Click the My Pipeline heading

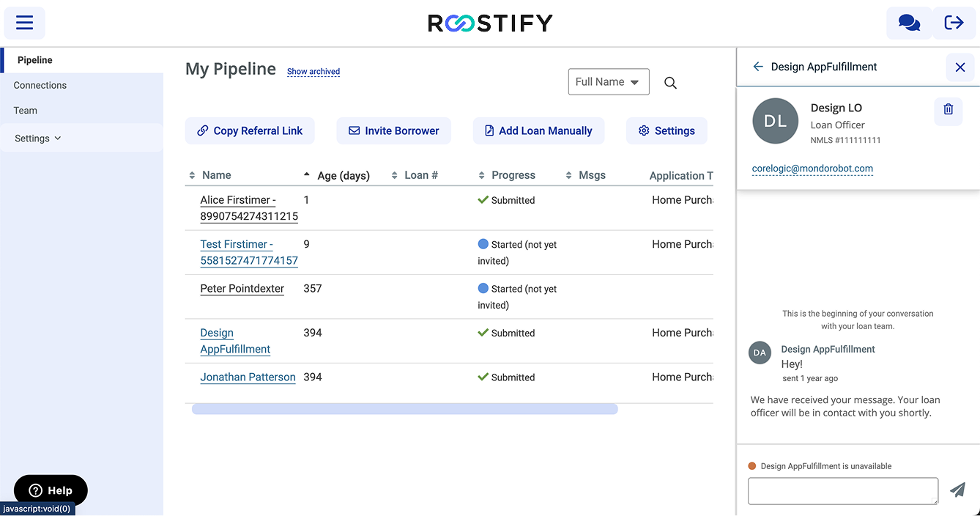(231, 69)
